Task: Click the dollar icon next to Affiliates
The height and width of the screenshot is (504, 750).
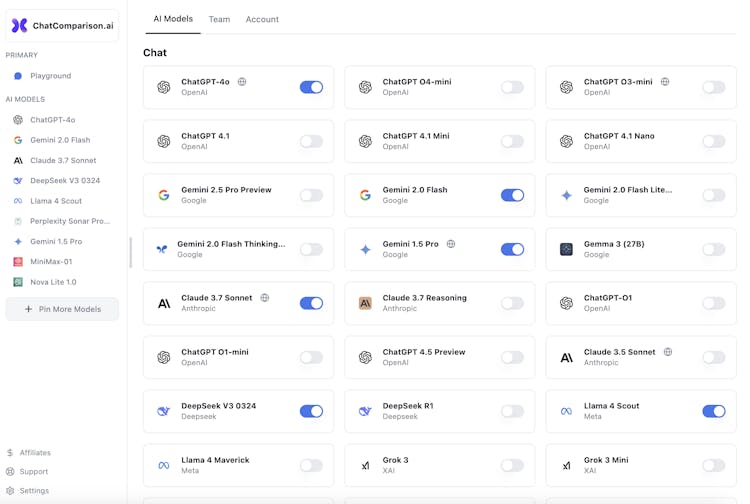Action: pos(10,452)
